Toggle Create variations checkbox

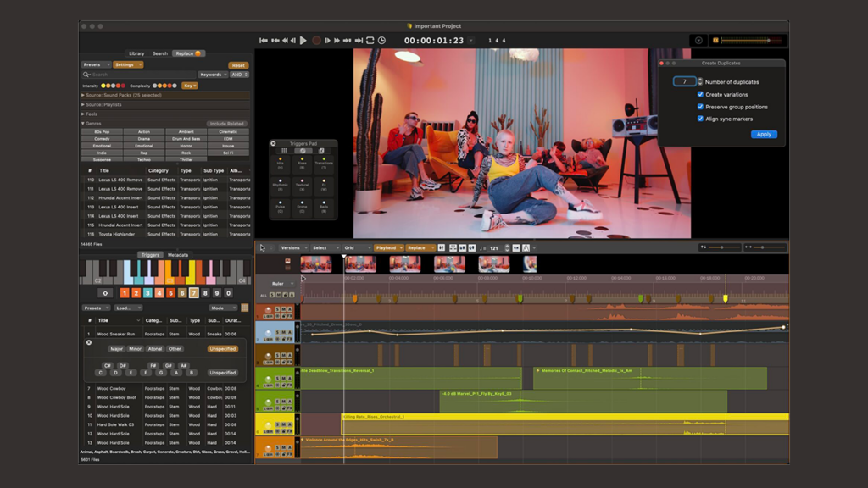click(x=700, y=94)
